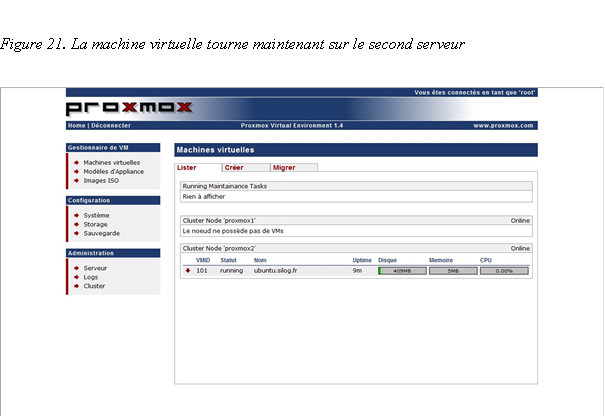Click red arrow icon beside Logs
The image size is (605, 417).
(76, 277)
